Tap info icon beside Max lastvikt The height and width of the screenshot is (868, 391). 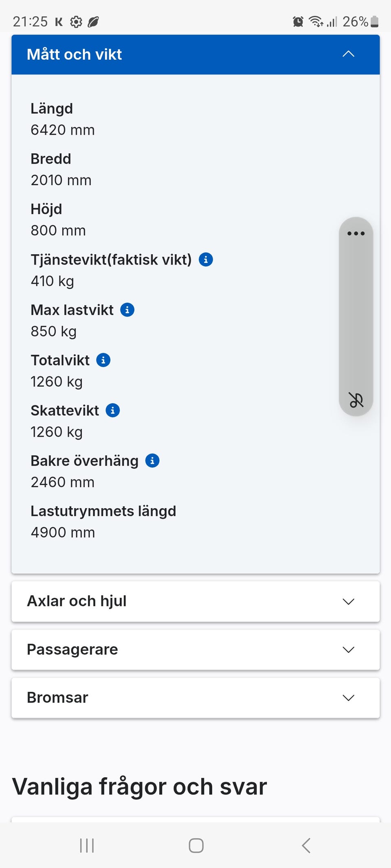[127, 310]
